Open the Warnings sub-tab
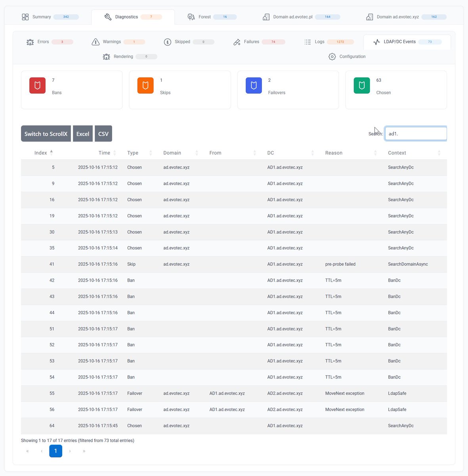Image resolution: width=468 pixels, height=476 pixels. tap(118, 42)
